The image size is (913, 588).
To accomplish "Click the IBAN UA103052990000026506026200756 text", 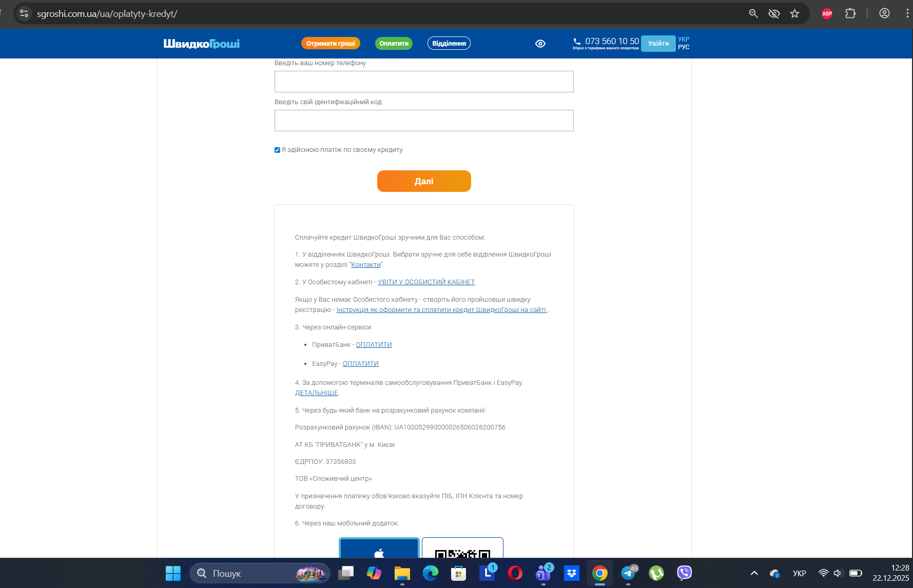I will [x=450, y=427].
